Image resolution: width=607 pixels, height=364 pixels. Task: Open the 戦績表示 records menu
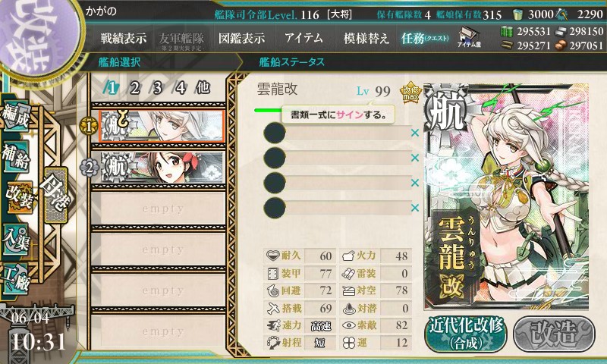[124, 38]
